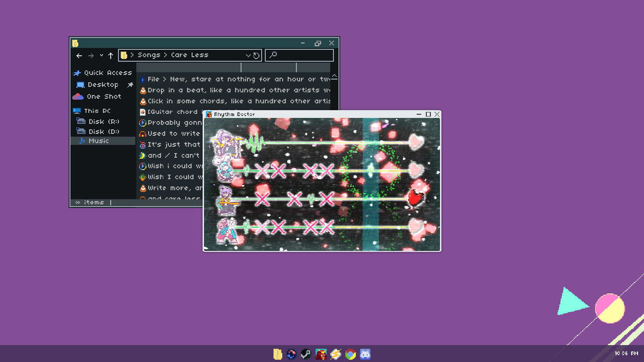The height and width of the screenshot is (362, 644).
Task: Refresh the Care Less folder
Action: tap(256, 56)
